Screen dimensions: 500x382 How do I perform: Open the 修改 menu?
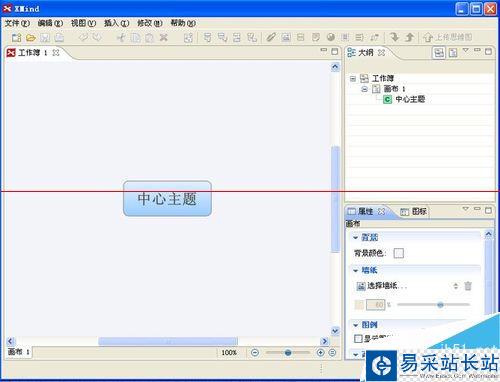point(150,23)
